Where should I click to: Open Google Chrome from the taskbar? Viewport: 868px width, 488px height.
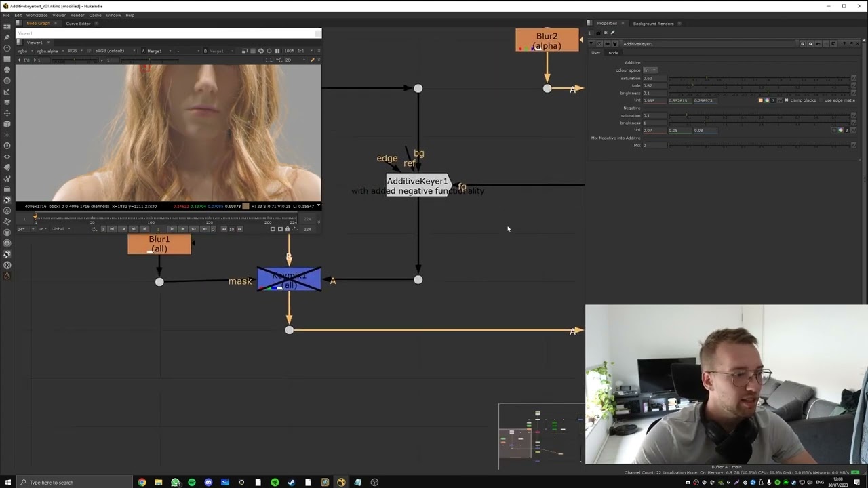click(142, 482)
